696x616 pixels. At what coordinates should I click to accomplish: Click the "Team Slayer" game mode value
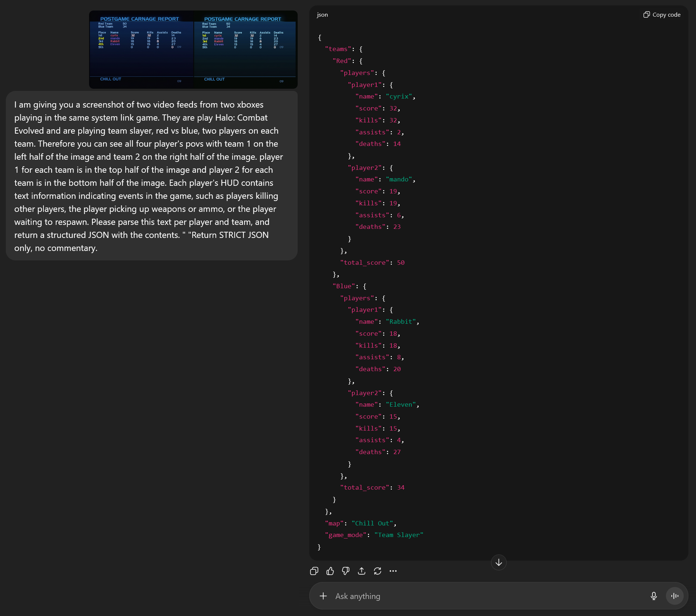398,535
